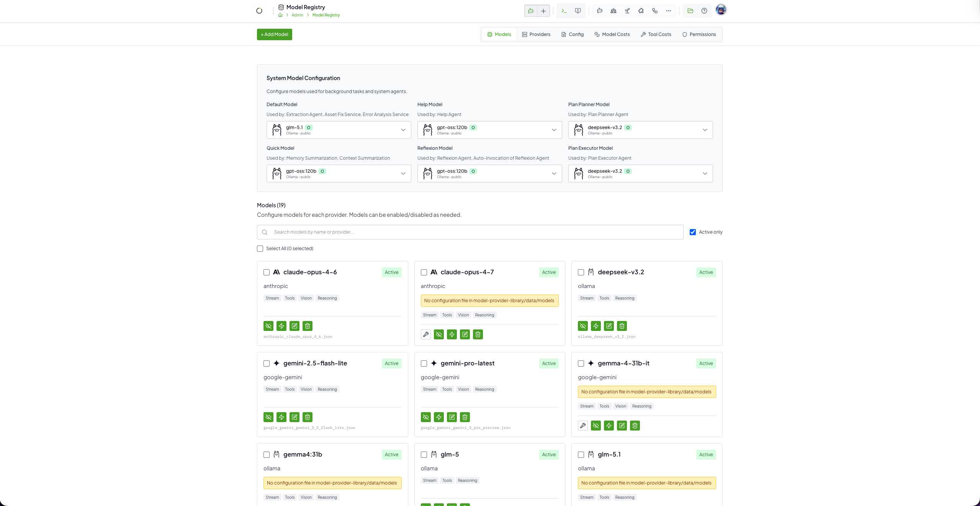Click lightning icon on gemini-2.5-flash-lite card
Viewport: 980px width, 506px height.
tap(281, 417)
